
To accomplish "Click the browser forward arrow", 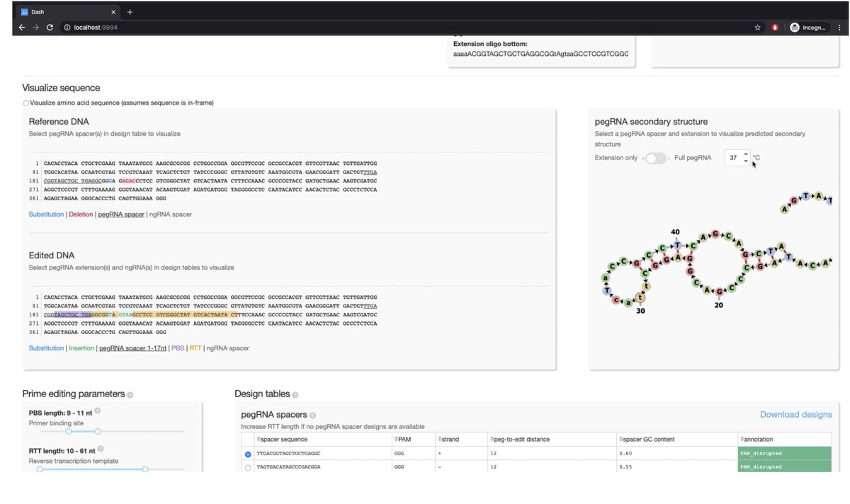I will click(x=35, y=27).
